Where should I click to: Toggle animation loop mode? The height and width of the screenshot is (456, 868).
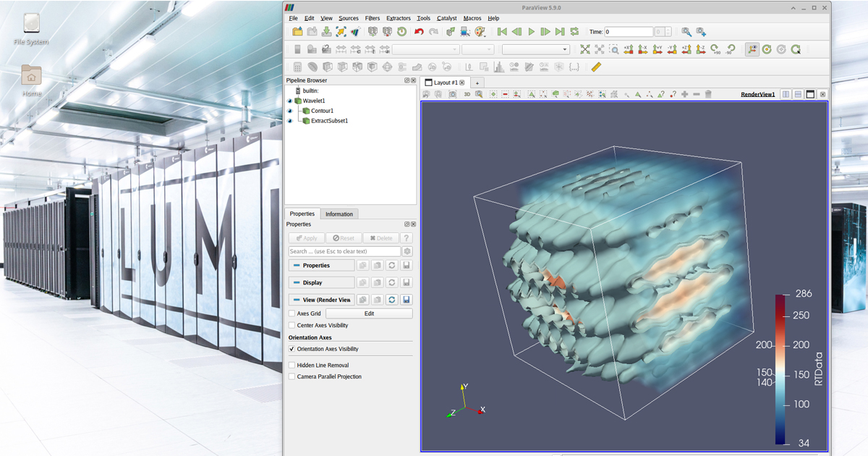coord(574,32)
